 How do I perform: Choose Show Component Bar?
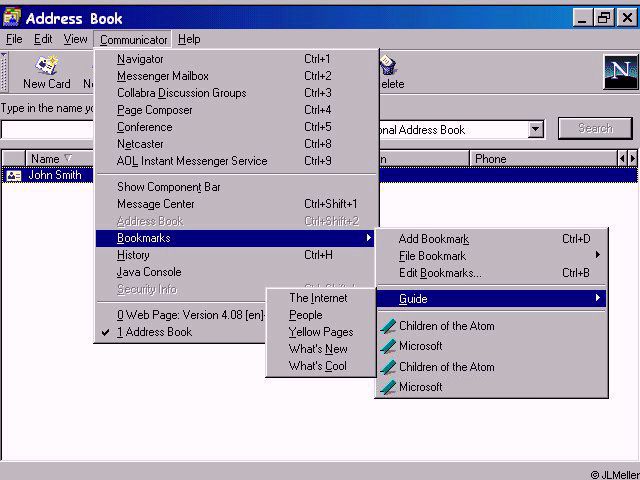(237, 187)
